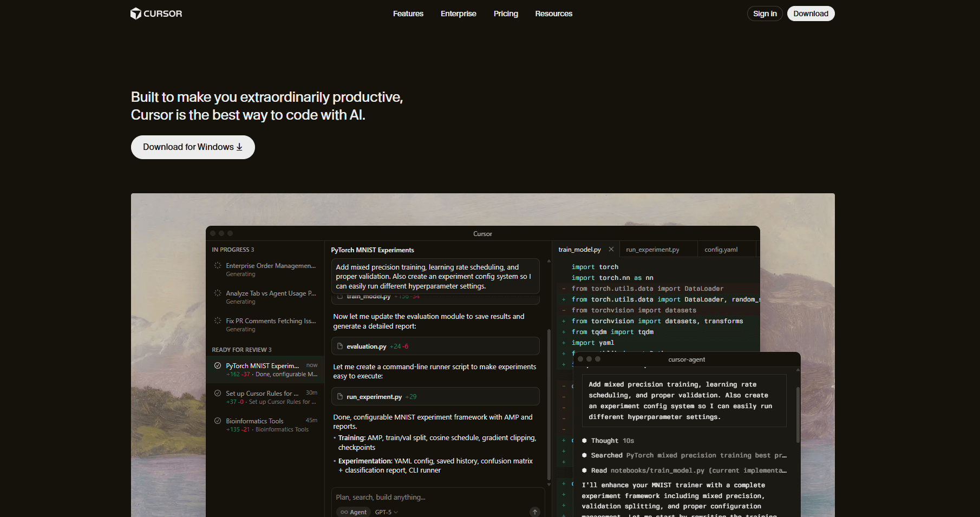The height and width of the screenshot is (517, 980).
Task: Toggle the Agent mode pill
Action: [x=354, y=512]
